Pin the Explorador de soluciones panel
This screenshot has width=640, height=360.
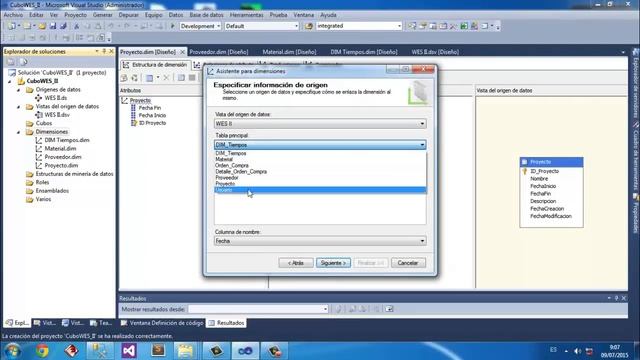coord(104,51)
